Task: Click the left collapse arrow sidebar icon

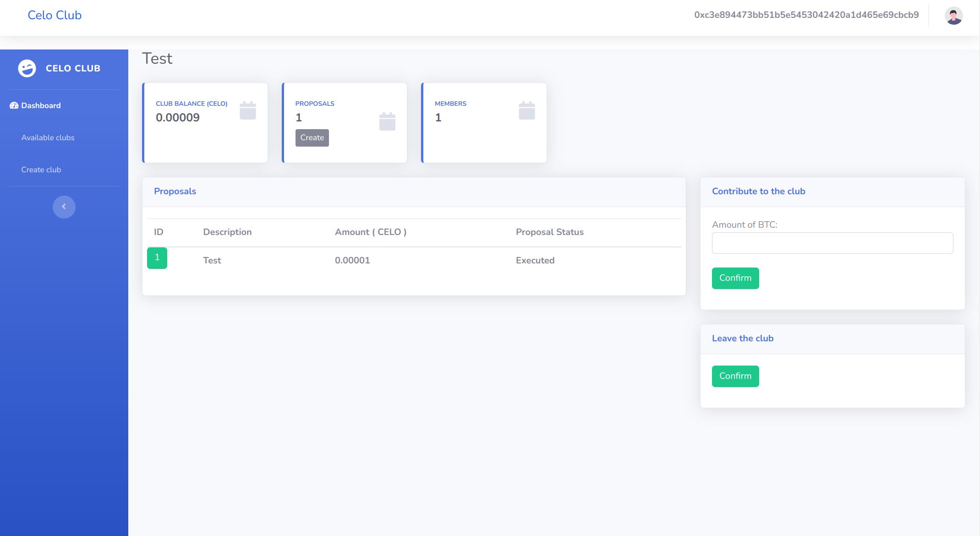Action: (x=64, y=207)
